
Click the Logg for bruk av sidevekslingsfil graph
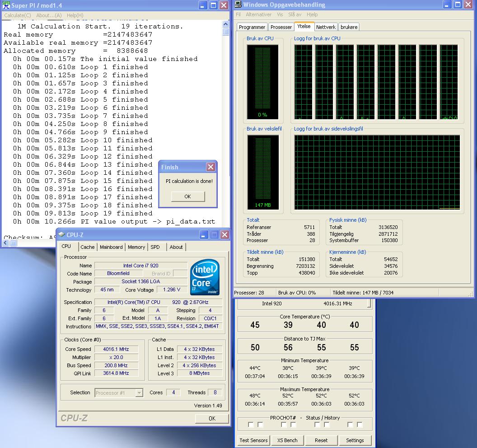(x=377, y=172)
